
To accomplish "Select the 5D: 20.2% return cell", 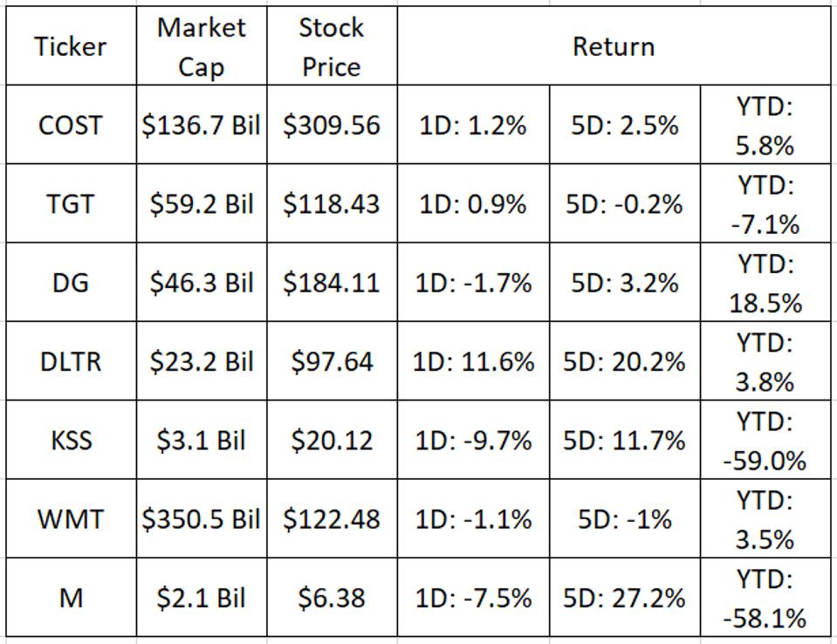I will 624,361.
